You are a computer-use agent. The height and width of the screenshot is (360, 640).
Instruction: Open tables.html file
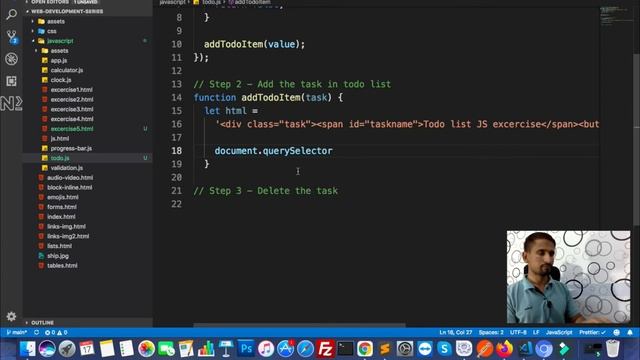click(x=62, y=266)
